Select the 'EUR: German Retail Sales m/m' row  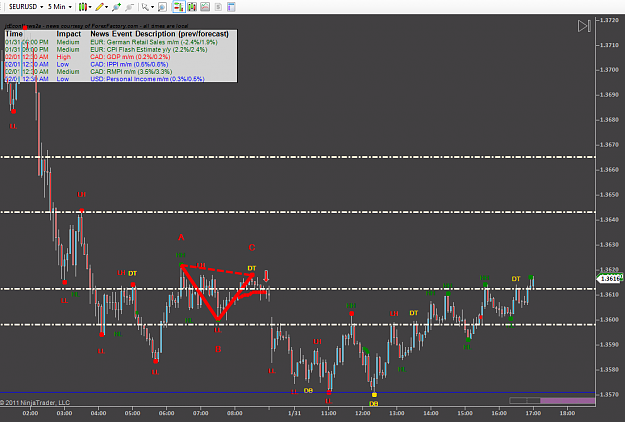[121, 42]
